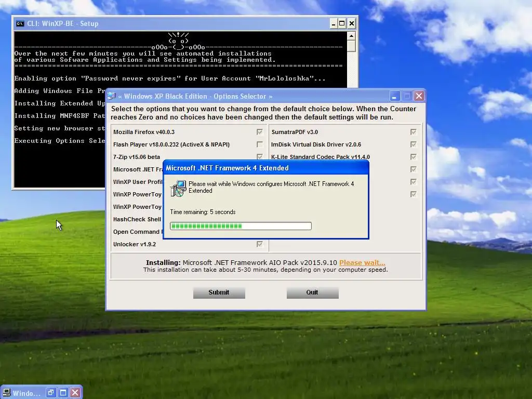
Task: Click the 'Installing: Microsoft .NET Framework AIO Pack' status text
Action: click(x=242, y=262)
